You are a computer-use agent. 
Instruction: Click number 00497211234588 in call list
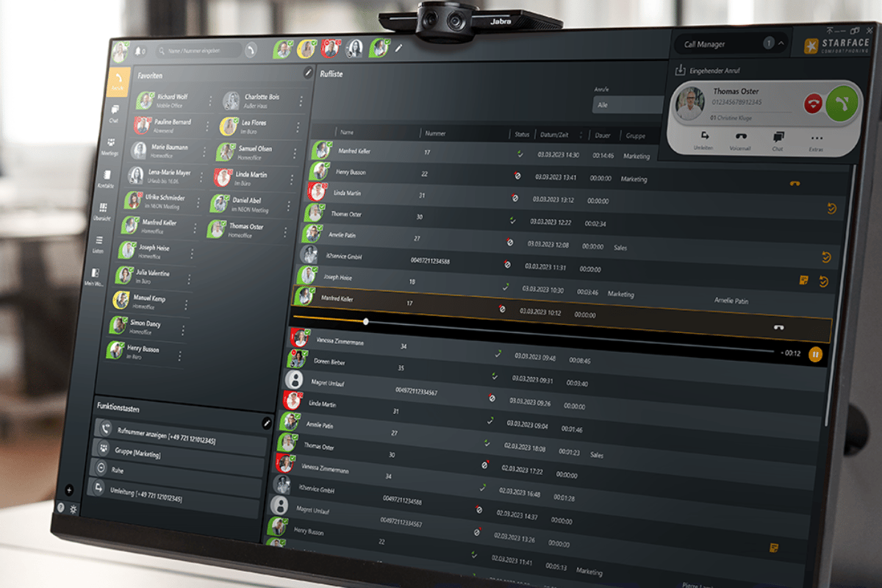(x=430, y=261)
